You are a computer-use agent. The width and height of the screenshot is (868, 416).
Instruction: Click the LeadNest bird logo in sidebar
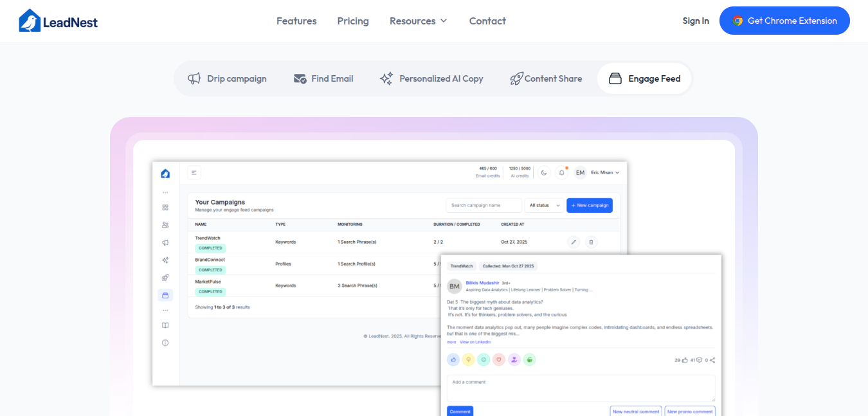[165, 172]
